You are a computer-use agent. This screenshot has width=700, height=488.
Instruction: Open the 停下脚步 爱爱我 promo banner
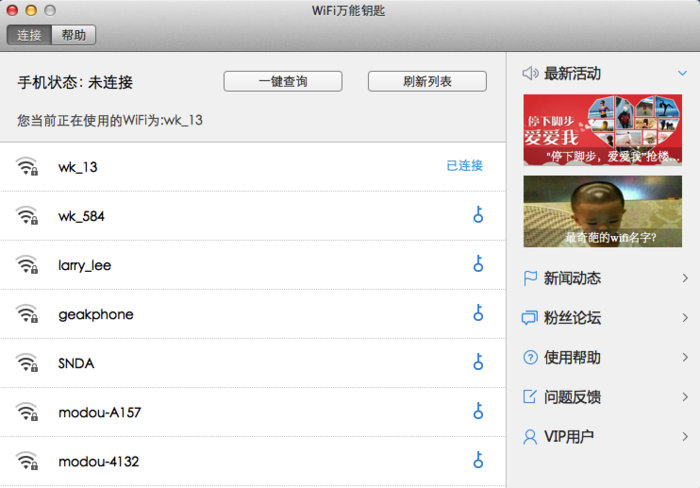click(602, 130)
